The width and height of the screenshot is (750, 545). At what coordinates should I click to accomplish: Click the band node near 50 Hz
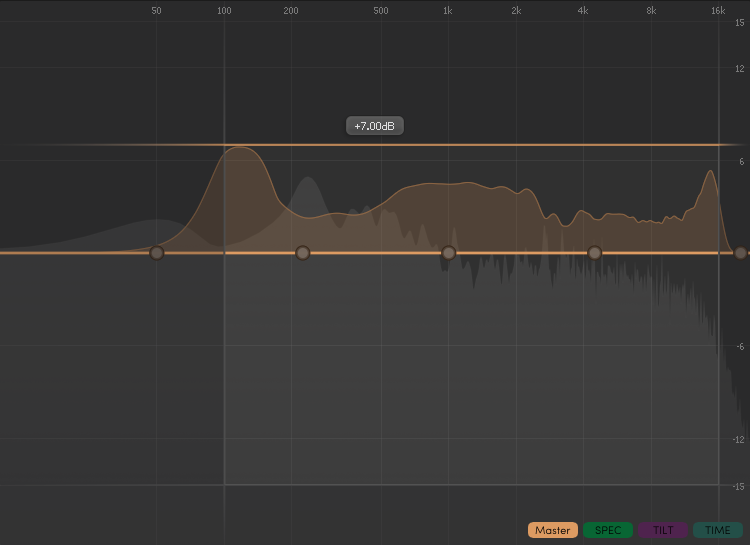pyautogui.click(x=156, y=253)
